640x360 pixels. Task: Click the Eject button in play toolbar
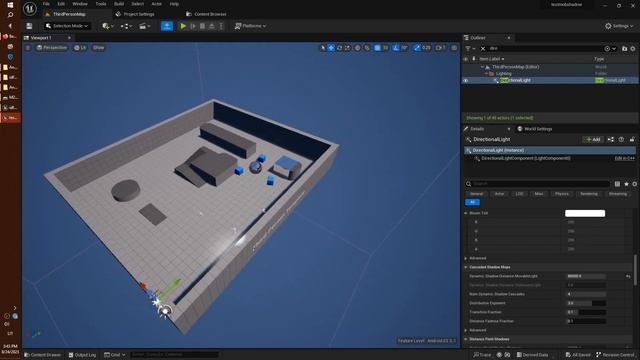[212, 26]
